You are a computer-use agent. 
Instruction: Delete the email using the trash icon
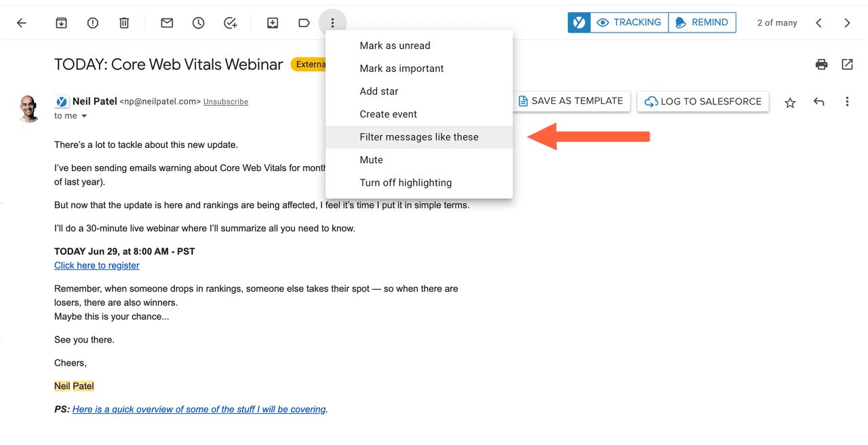point(124,22)
